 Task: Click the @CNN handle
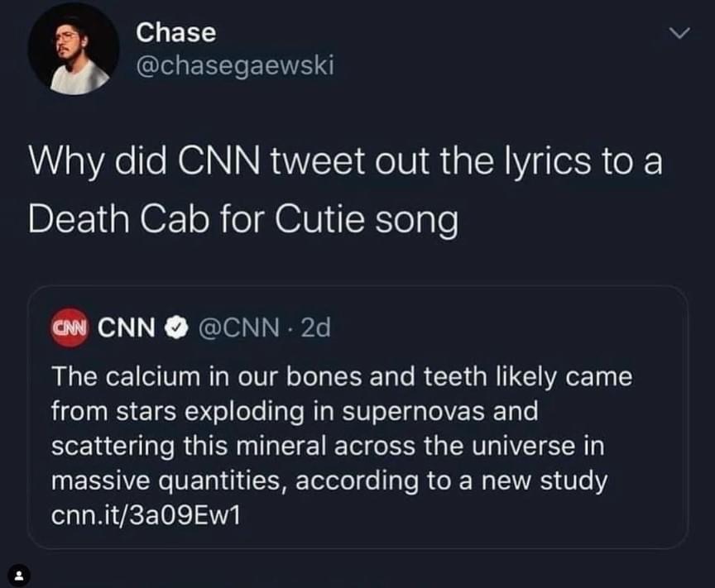coord(237,328)
